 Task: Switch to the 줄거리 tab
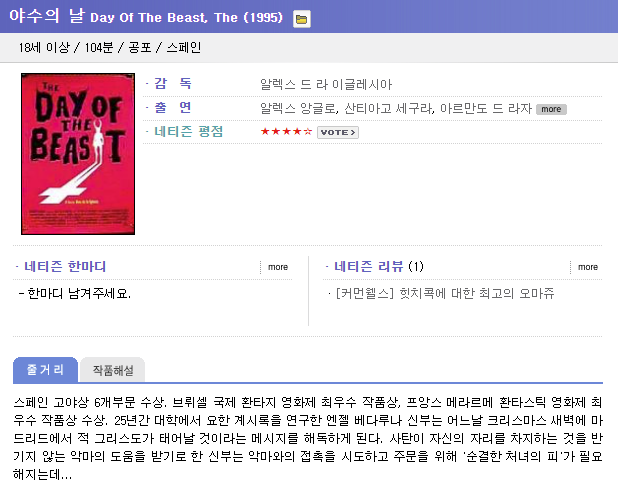coord(45,370)
